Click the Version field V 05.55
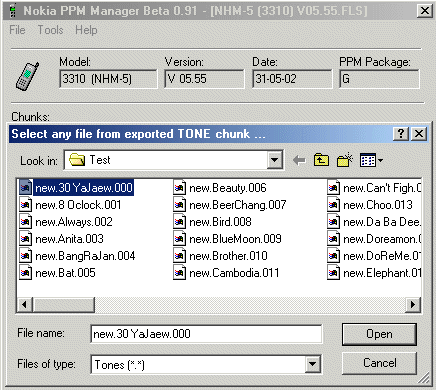This screenshot has width=436, height=390. point(204,79)
